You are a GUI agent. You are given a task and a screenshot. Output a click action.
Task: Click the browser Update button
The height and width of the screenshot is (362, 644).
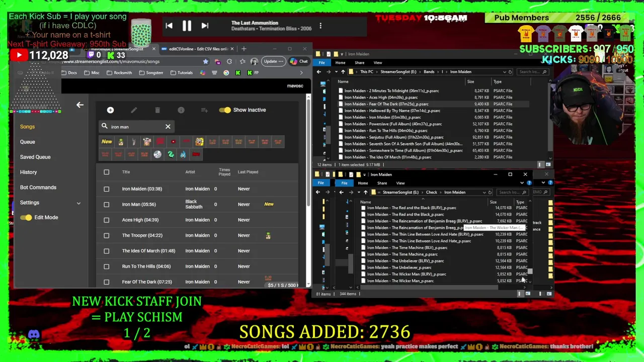[273, 61]
